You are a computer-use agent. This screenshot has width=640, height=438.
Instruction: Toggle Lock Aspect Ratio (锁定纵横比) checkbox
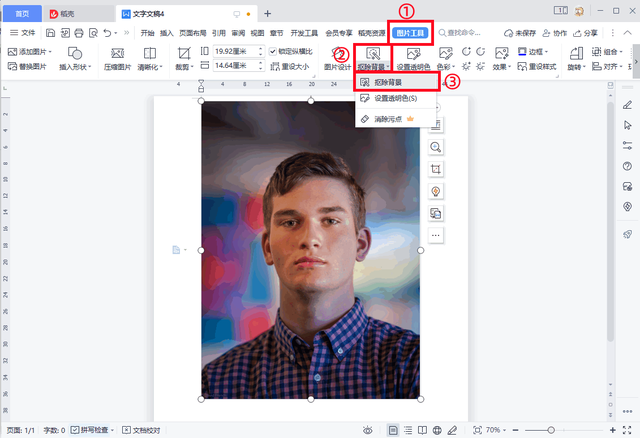(x=273, y=51)
